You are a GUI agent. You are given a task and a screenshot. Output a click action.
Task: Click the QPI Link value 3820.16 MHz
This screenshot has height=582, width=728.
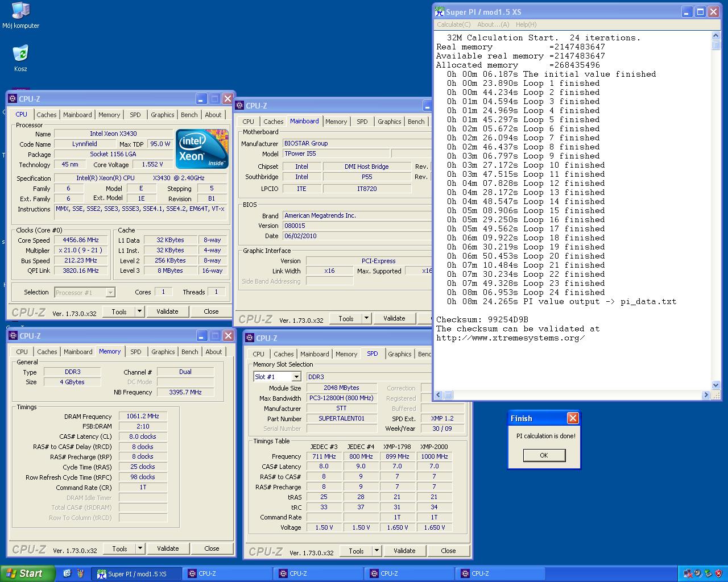coord(81,271)
